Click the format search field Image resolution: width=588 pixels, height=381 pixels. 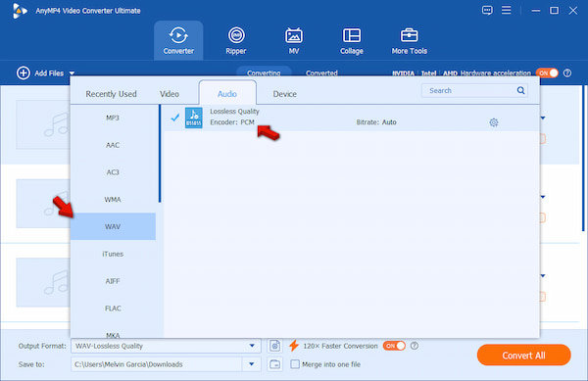pos(474,90)
